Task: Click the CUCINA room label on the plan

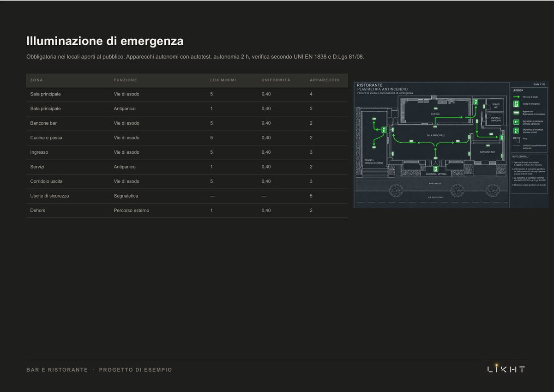Action: tap(435, 114)
